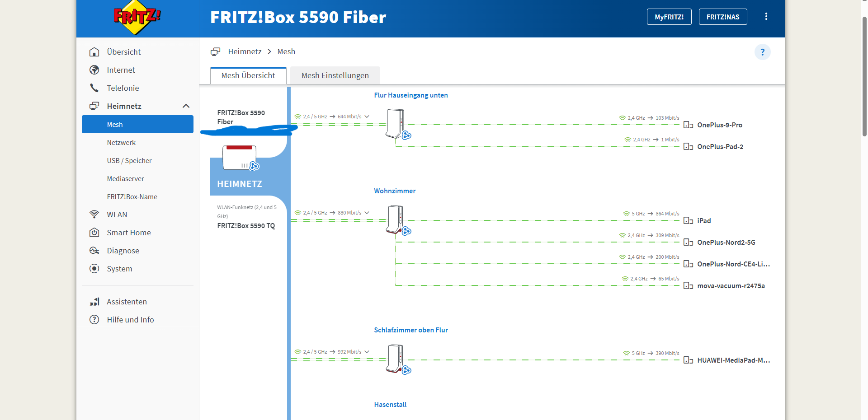
Task: Click the device icon beside mova-vacuum-r2475a
Action: pos(688,286)
